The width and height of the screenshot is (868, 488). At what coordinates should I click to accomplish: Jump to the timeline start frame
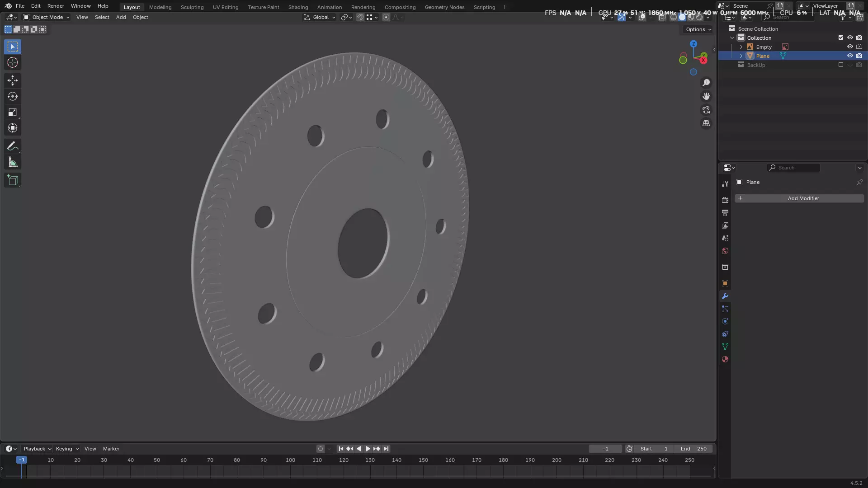[x=341, y=449]
